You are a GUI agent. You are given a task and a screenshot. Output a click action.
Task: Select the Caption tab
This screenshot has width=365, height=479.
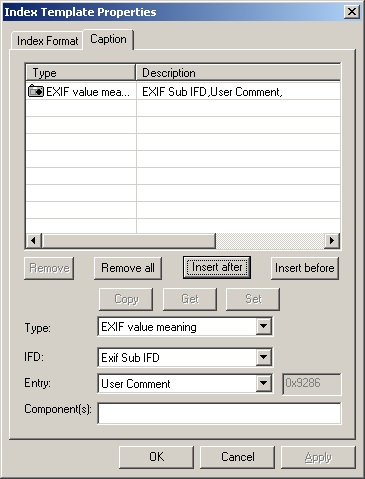pos(108,39)
